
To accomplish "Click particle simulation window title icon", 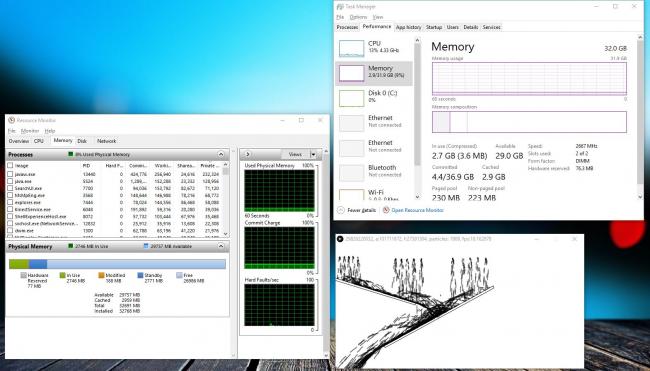I will pyautogui.click(x=340, y=239).
